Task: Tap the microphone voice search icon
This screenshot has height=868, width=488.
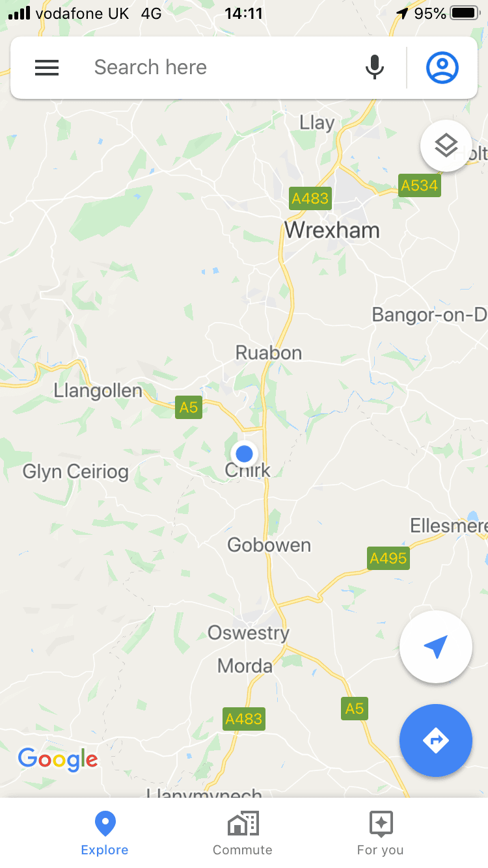Action: click(x=374, y=68)
